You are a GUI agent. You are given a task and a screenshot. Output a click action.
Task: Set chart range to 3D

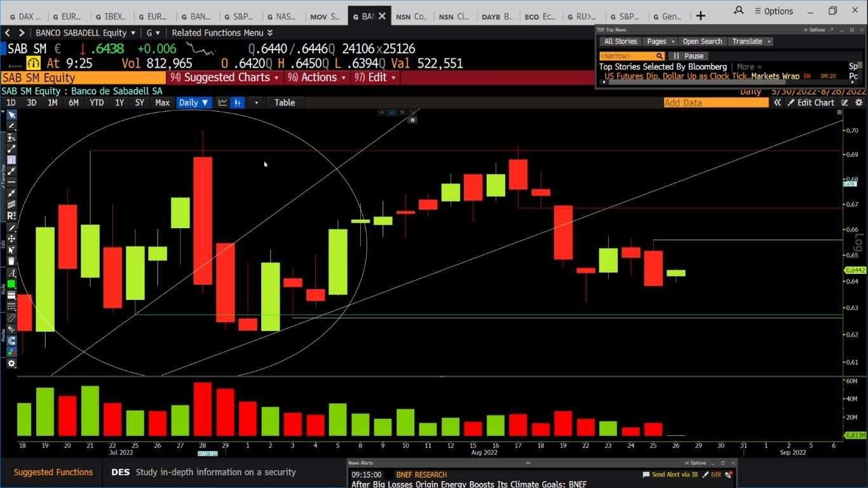coord(31,102)
